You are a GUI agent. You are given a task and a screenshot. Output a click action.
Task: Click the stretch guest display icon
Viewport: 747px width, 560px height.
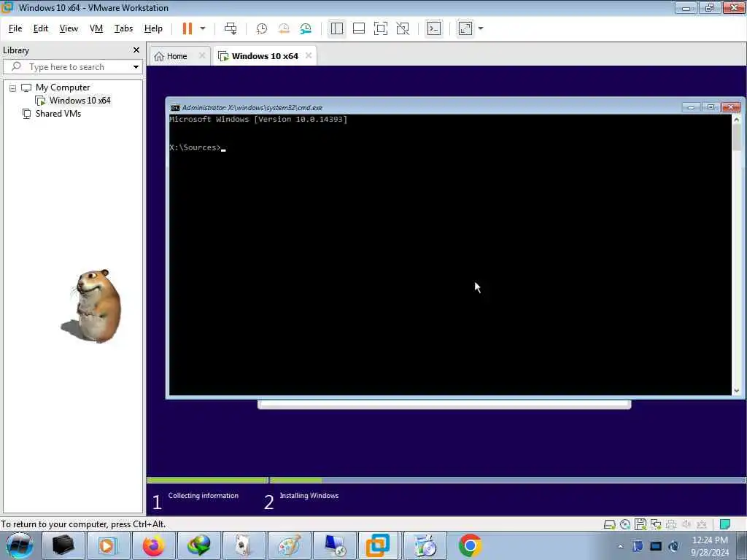click(465, 28)
